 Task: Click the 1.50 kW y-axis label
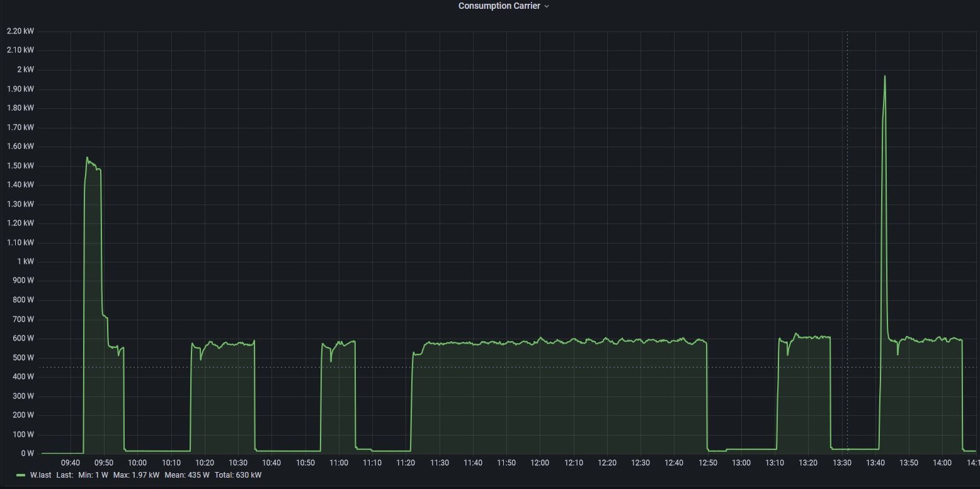(x=20, y=166)
